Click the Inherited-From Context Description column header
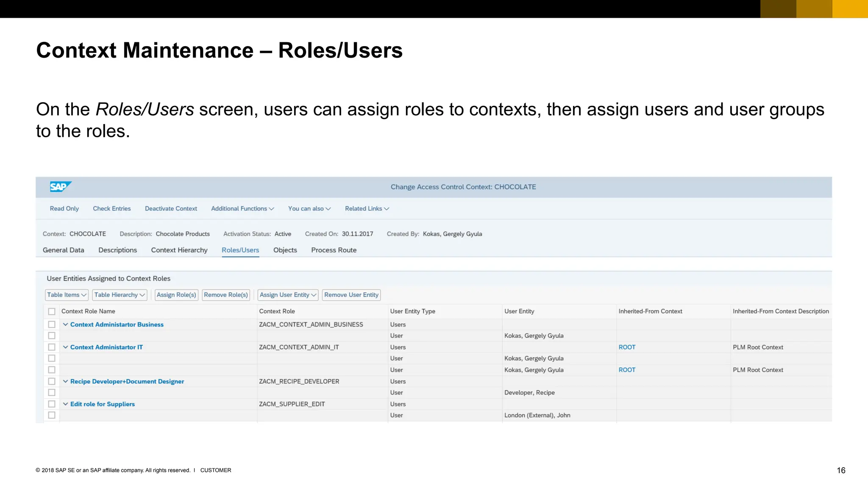 781,311
